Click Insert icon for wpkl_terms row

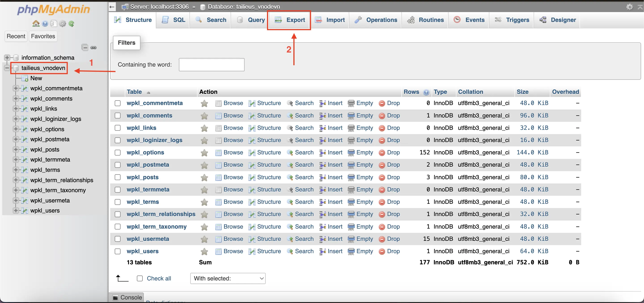click(322, 202)
